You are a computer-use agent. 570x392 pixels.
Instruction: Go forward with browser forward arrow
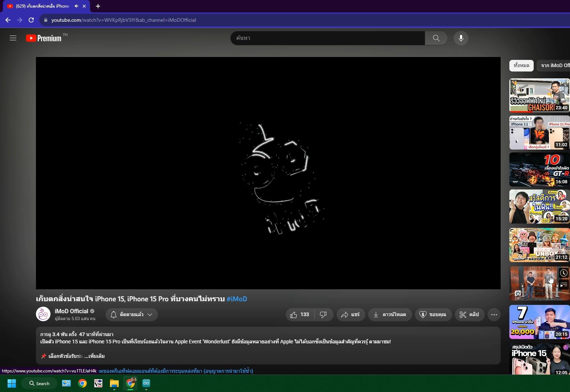click(20, 20)
